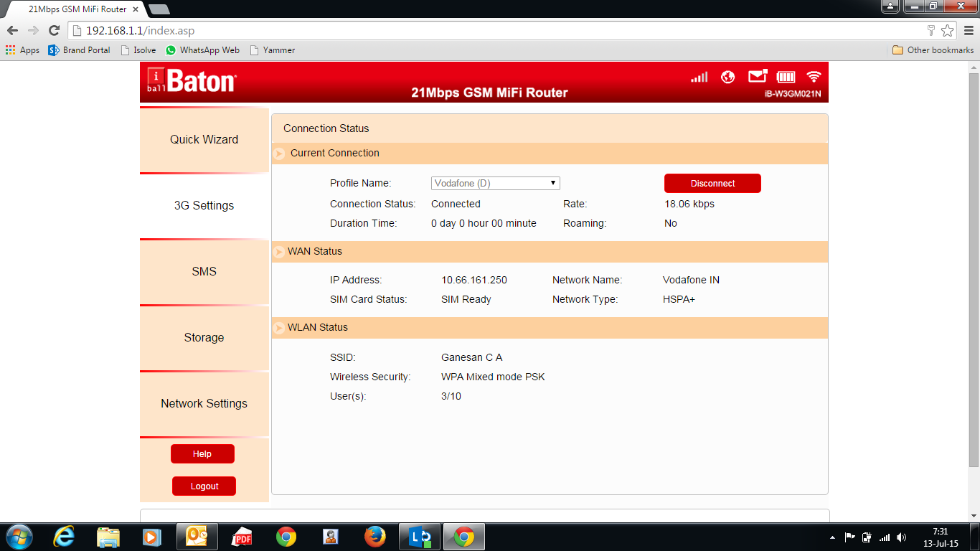The height and width of the screenshot is (551, 980).
Task: Toggle the WLAN Status section arrow
Action: click(x=279, y=328)
